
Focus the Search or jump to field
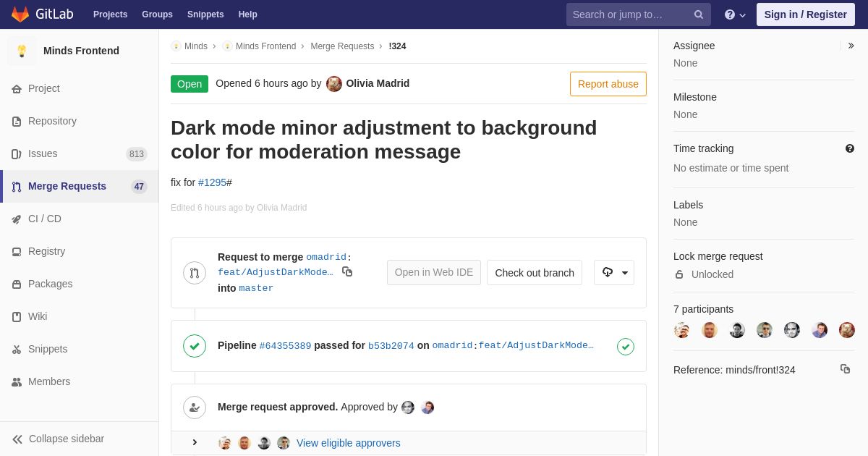(629, 14)
